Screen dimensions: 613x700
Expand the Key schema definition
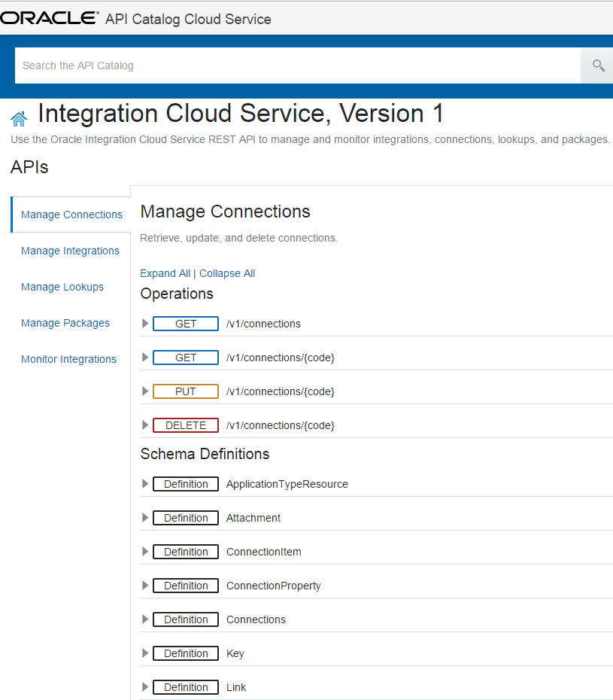pos(144,653)
